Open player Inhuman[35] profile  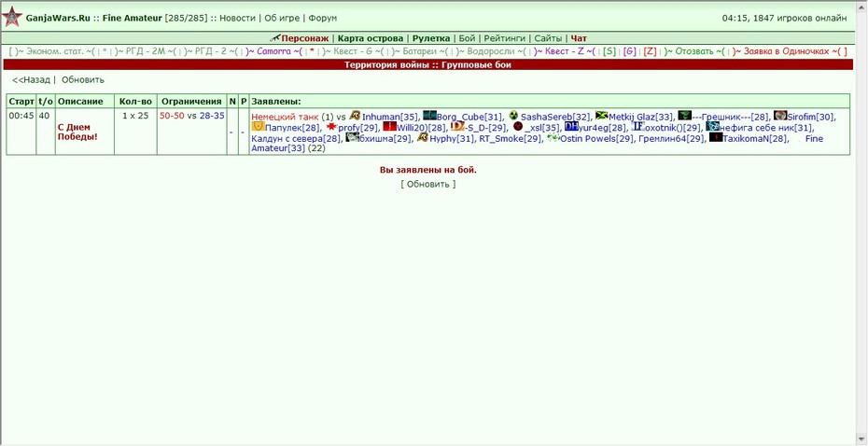point(390,117)
